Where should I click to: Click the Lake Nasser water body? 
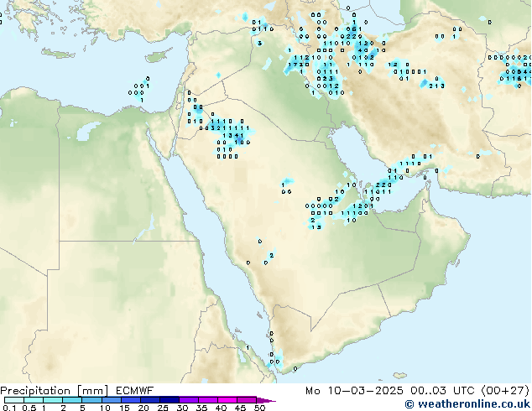pyautogui.click(x=144, y=231)
